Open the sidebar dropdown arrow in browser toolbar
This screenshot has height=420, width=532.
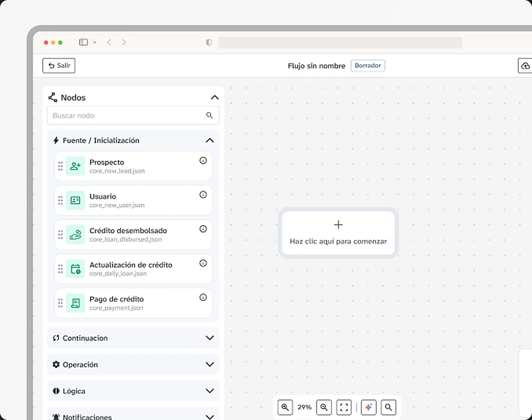(95, 42)
